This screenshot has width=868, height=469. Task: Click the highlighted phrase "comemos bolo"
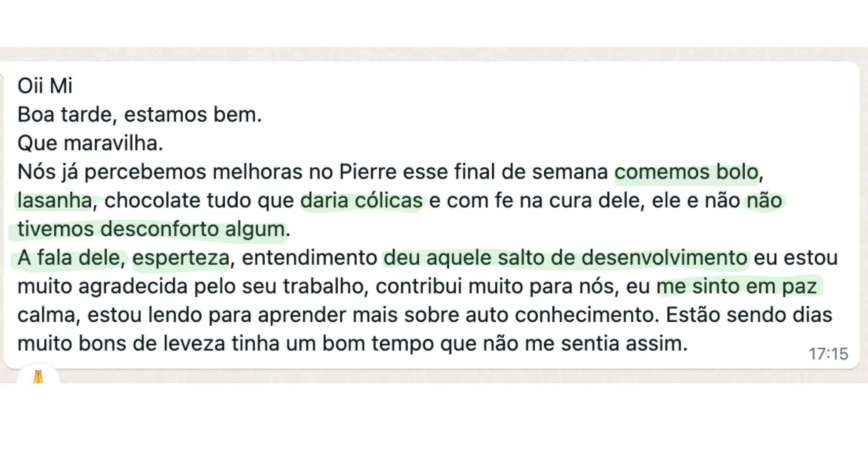686,172
